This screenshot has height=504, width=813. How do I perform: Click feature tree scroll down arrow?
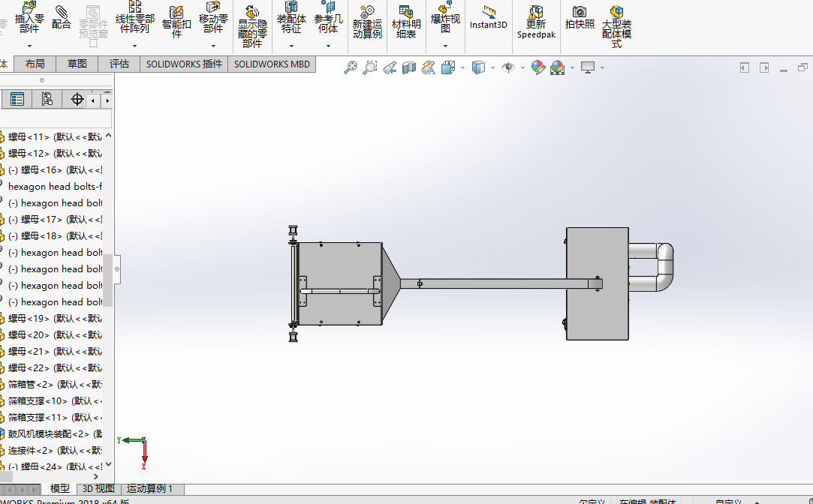click(x=108, y=465)
